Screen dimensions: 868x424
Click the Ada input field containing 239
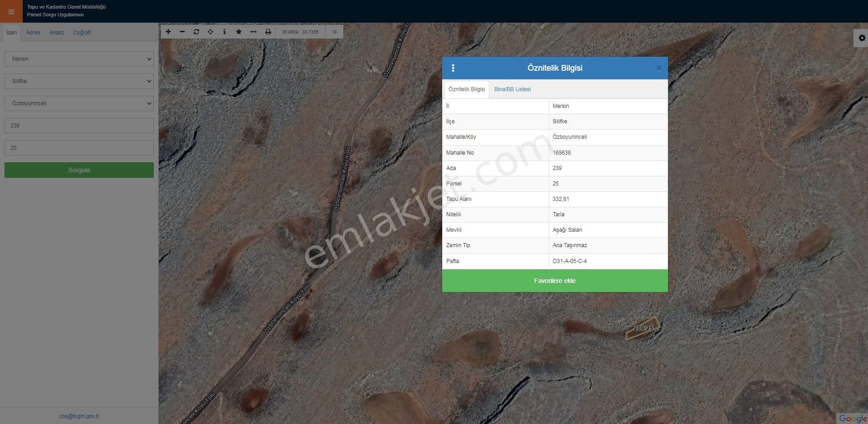pos(79,126)
